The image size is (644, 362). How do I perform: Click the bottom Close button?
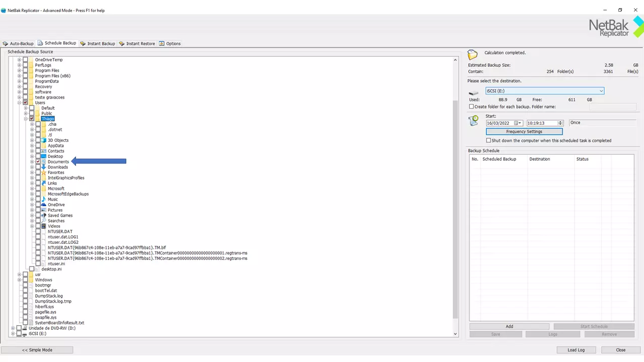[620, 350]
